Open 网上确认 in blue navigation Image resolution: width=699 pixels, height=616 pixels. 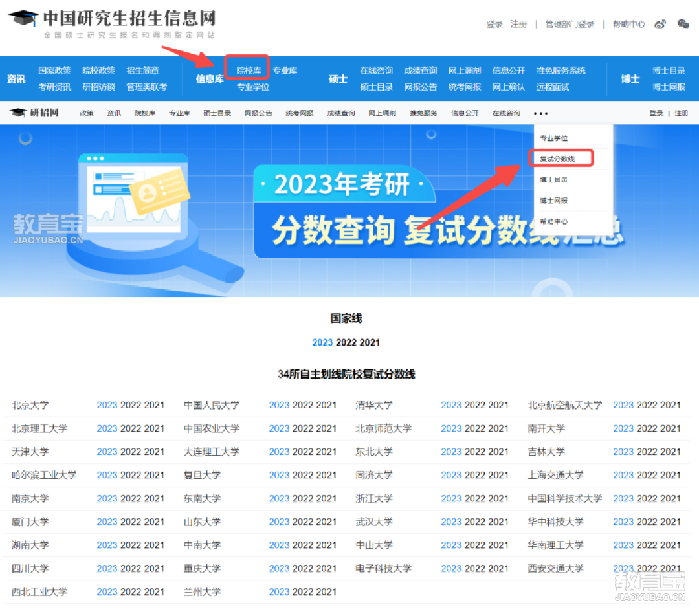pos(509,87)
